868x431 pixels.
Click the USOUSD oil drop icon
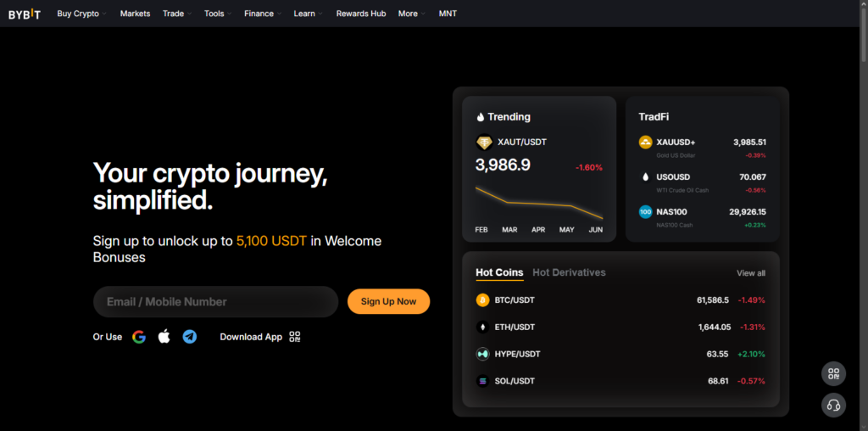[x=645, y=177]
